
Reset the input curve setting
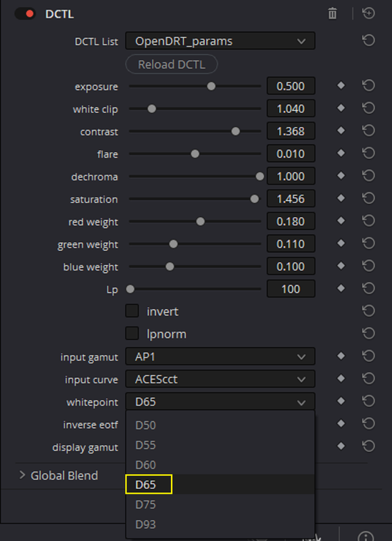pos(368,379)
